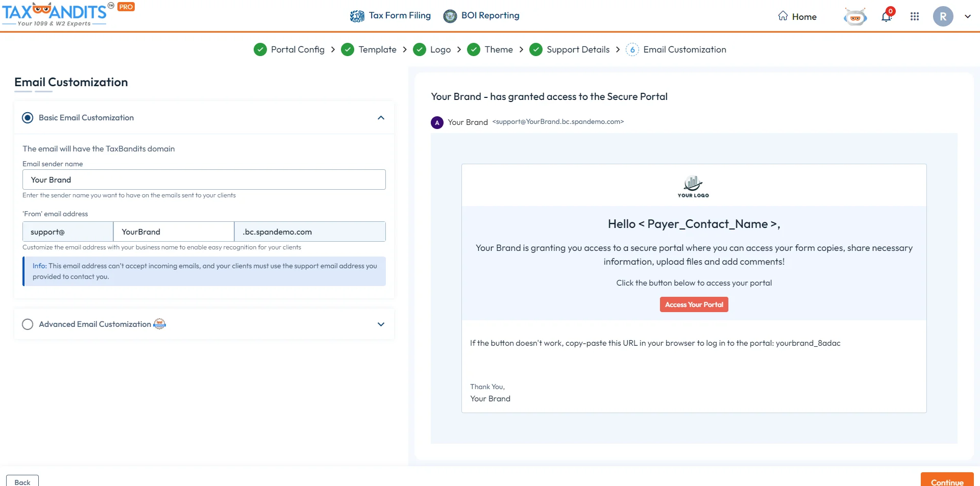
Task: Open the bandit mascot assistant icon
Action: 855,17
